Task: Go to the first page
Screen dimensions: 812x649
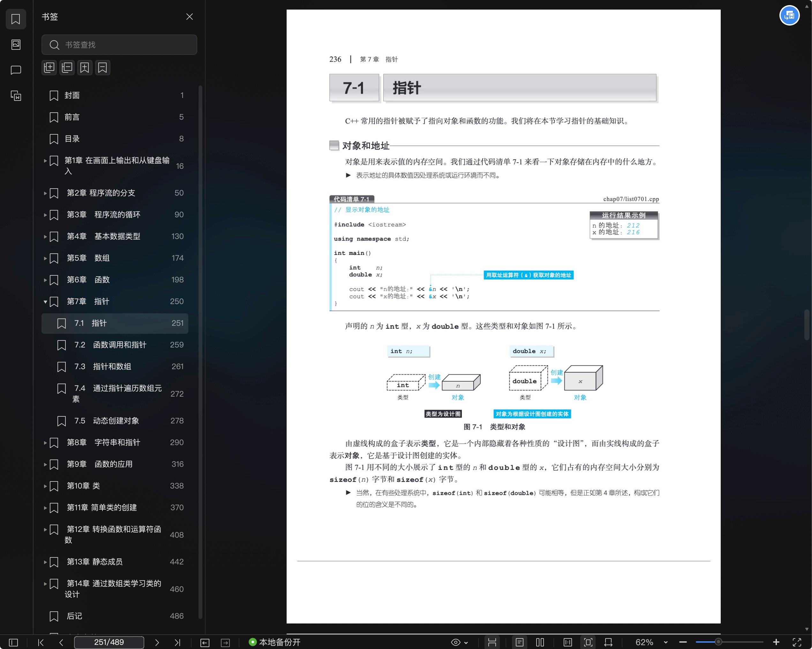Action: (41, 642)
